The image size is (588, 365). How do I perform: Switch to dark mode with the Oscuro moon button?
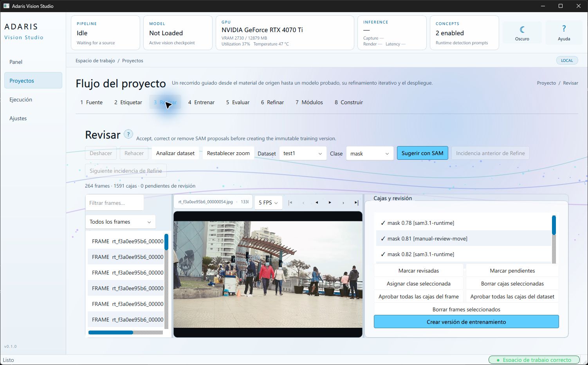point(522,33)
